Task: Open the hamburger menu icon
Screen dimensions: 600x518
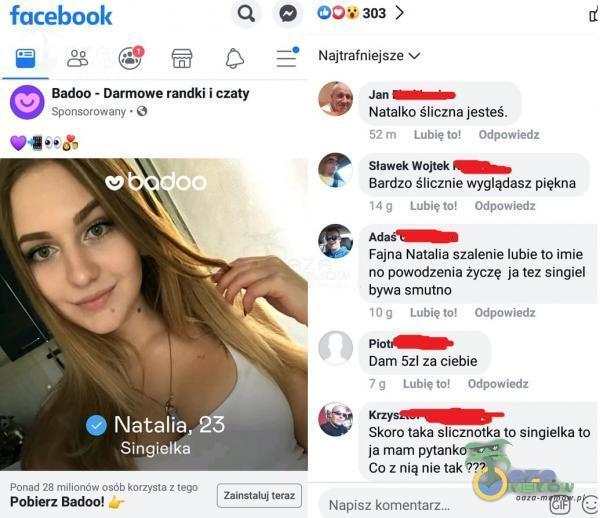Action: click(287, 58)
